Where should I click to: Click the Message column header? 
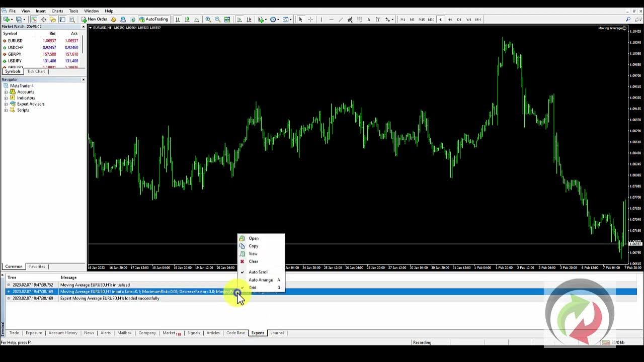click(x=68, y=278)
